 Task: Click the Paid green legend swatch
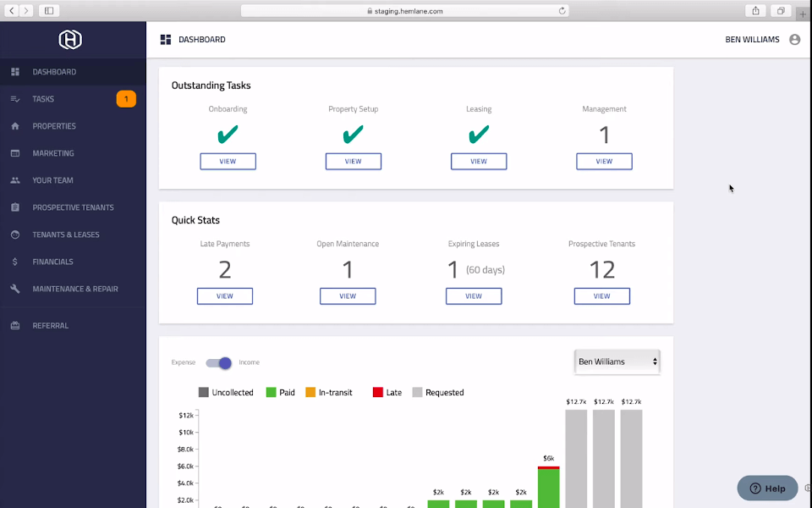271,392
